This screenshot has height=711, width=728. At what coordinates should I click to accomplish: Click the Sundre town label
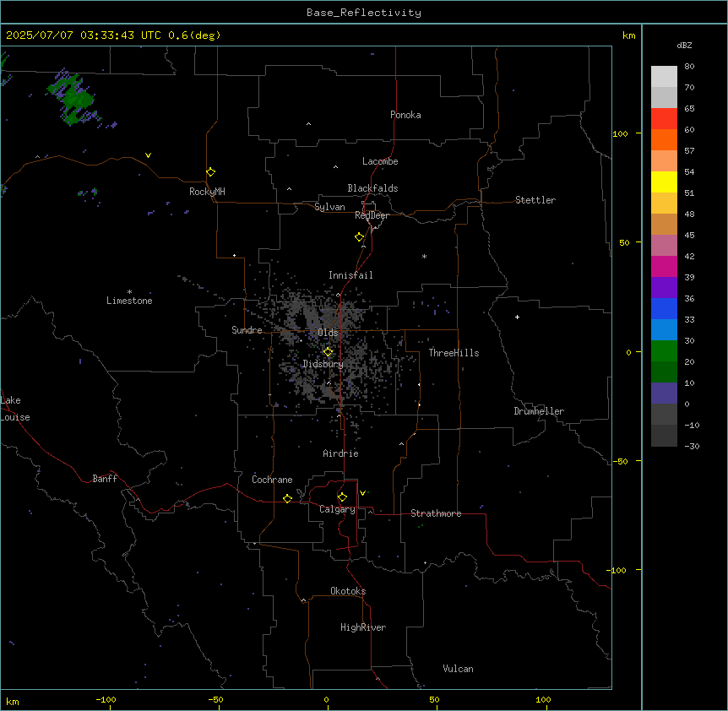(247, 330)
